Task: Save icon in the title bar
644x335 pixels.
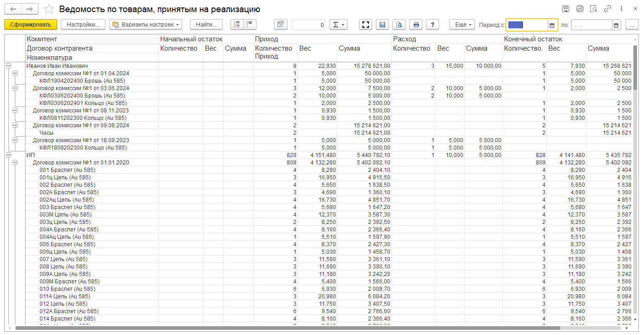Action: tap(565, 9)
